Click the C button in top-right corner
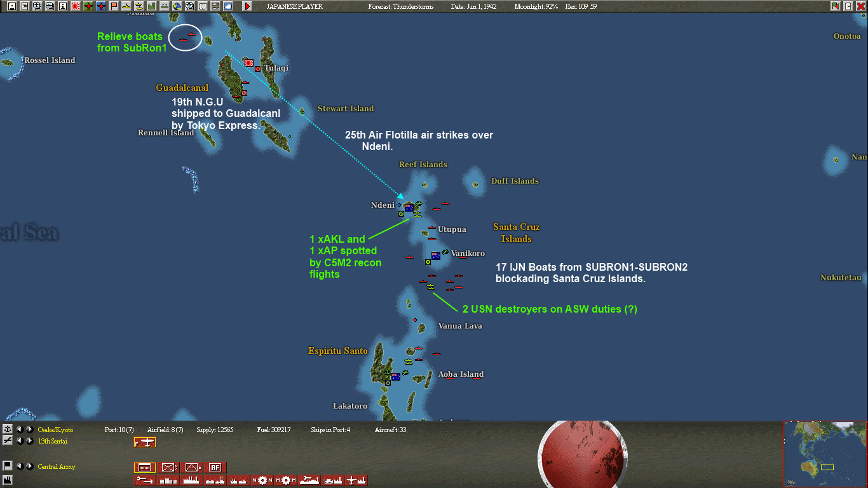Screen dimensions: 868x488 pos(848,6)
